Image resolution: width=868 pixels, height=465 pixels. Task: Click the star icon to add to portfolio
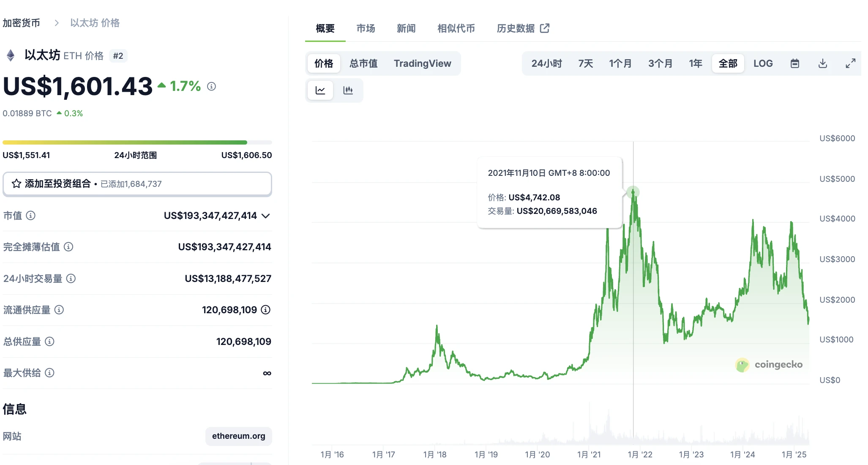click(x=16, y=184)
